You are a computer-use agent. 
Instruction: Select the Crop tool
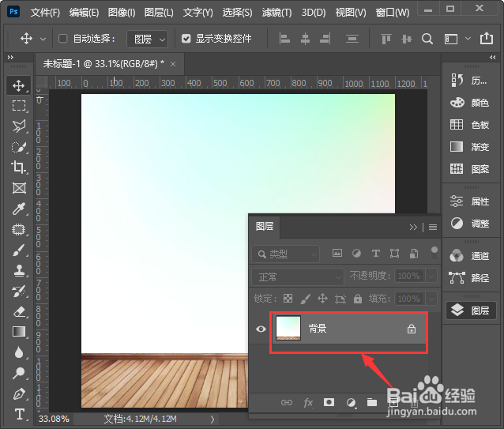point(19,167)
